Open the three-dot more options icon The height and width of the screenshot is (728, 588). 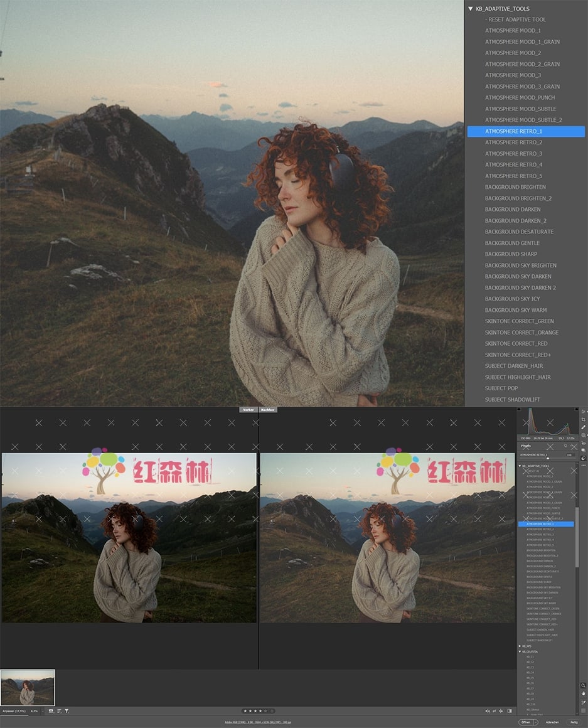click(584, 465)
